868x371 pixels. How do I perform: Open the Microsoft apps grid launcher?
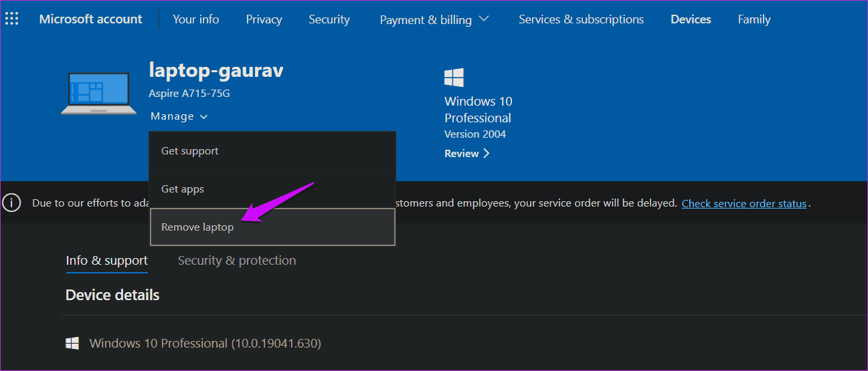tap(12, 19)
